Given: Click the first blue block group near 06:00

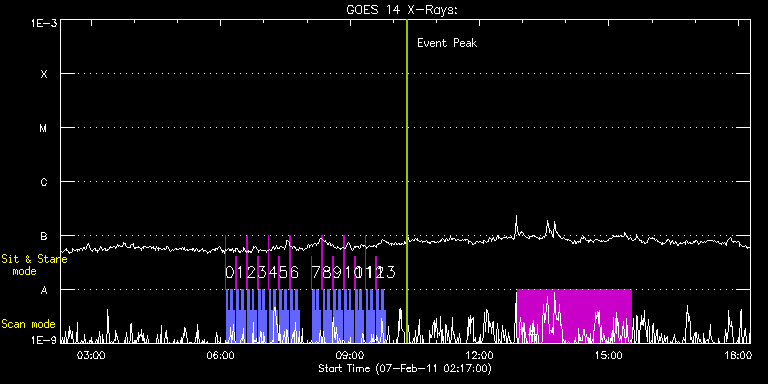Looking at the screenshot, I should (263, 316).
